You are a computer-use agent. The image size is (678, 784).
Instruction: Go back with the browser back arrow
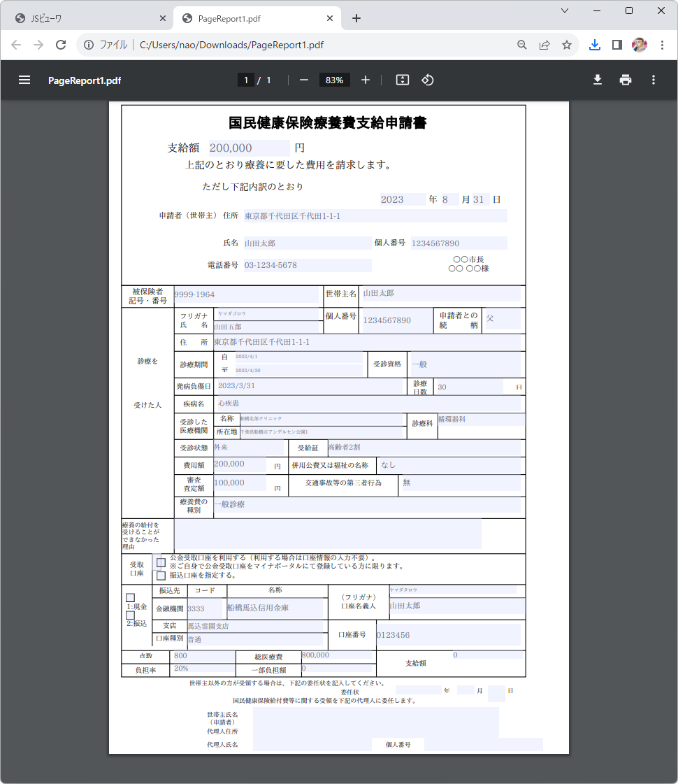[16, 45]
